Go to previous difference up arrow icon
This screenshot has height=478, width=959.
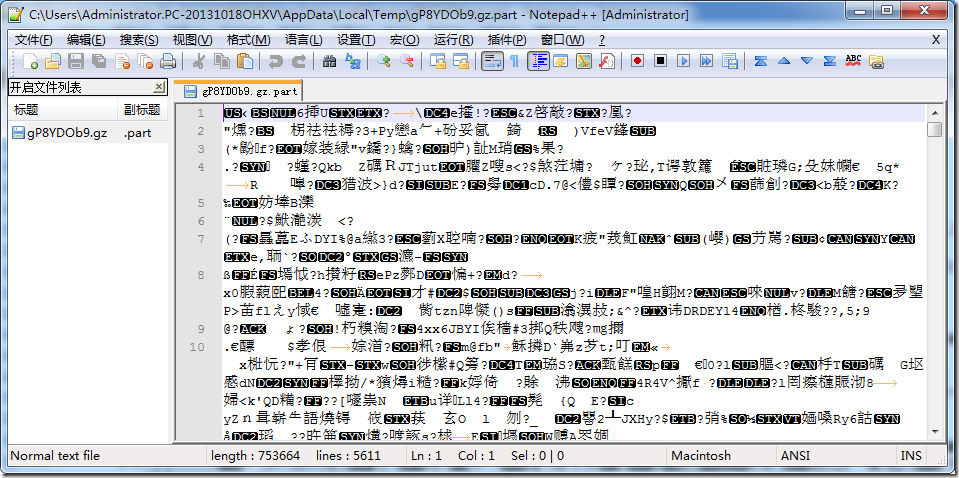[783, 61]
